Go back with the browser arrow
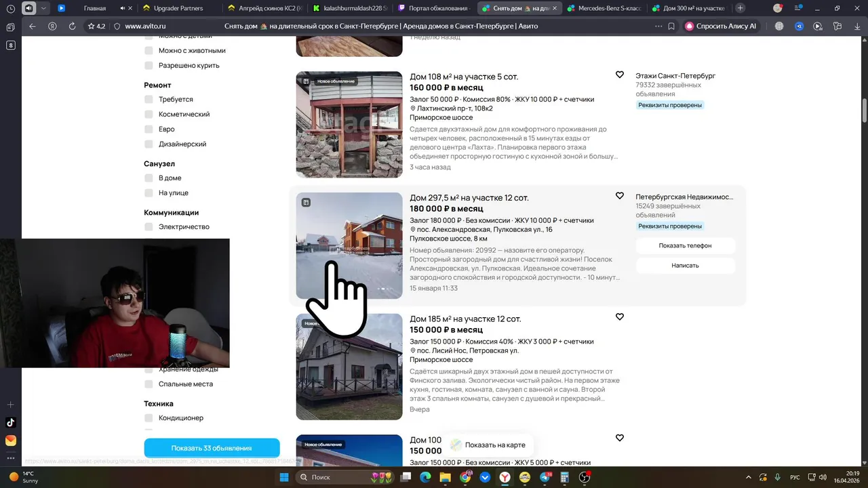This screenshot has width=868, height=488. click(33, 26)
